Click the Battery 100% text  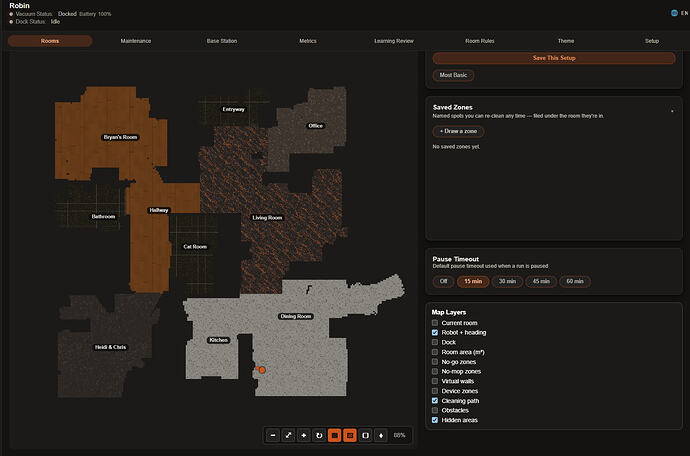[95, 14]
